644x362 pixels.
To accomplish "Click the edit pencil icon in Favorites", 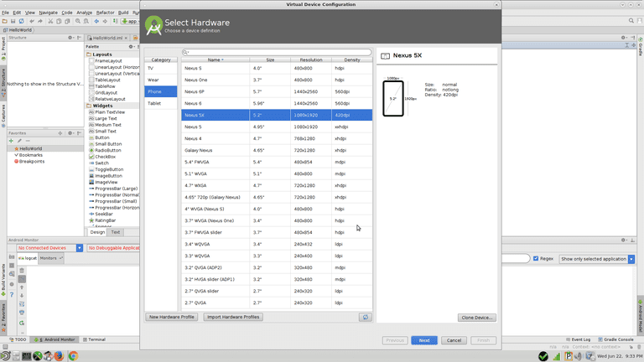I will pos(19,141).
